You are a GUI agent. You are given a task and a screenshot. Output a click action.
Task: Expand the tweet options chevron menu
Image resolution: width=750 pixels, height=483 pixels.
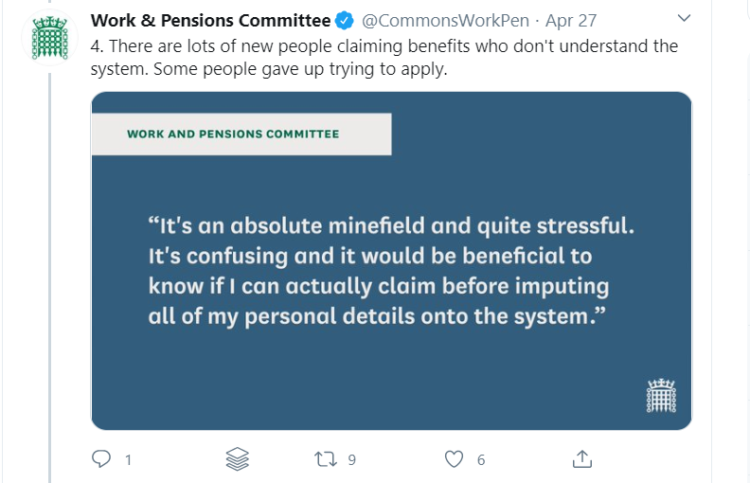point(684,18)
